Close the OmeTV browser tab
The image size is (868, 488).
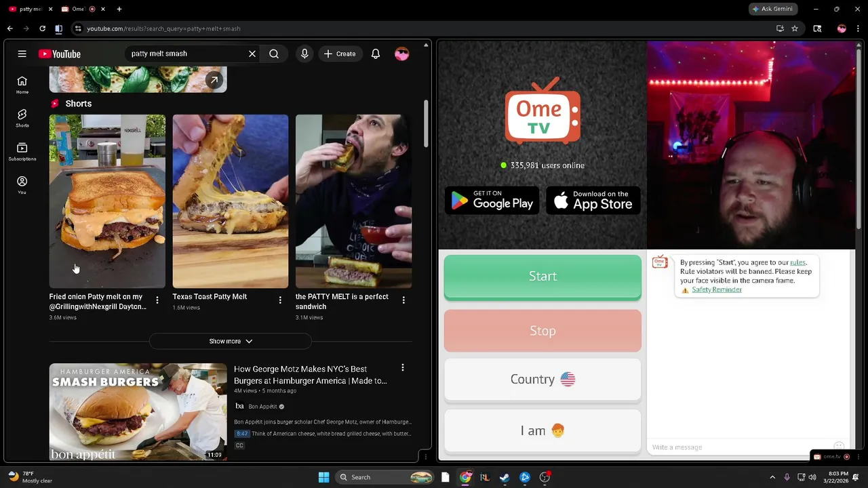(103, 9)
